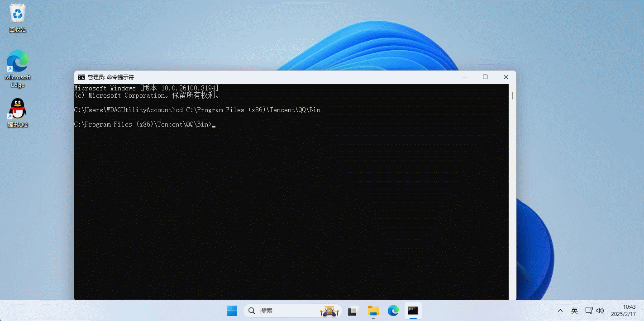Open the Command Prompt title bar system icon
This screenshot has width=644, height=321.
point(81,77)
